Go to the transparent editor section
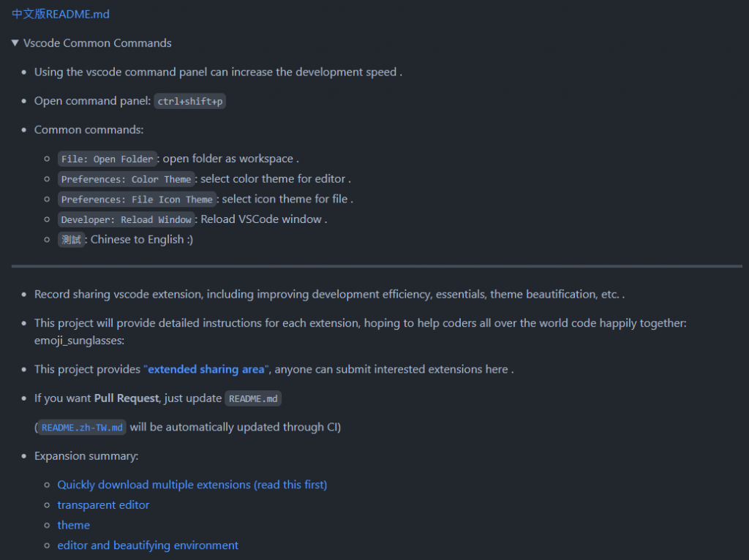 pyautogui.click(x=103, y=504)
